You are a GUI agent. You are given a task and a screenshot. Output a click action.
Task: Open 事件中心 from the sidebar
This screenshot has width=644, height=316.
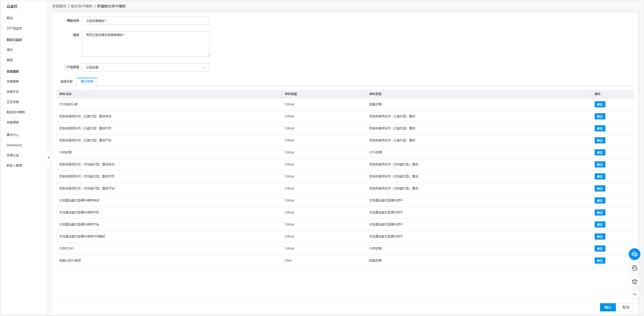[13, 135]
